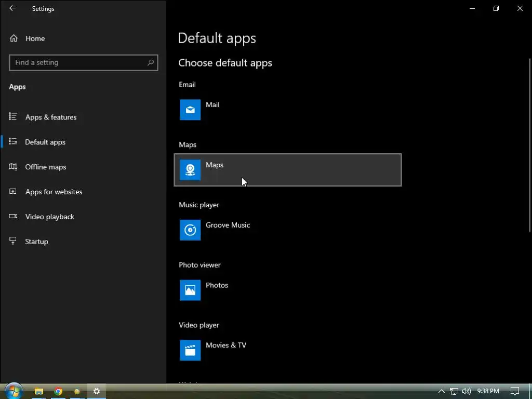The image size is (532, 399).
Task: Select Default apps in the sidebar
Action: click(83, 142)
